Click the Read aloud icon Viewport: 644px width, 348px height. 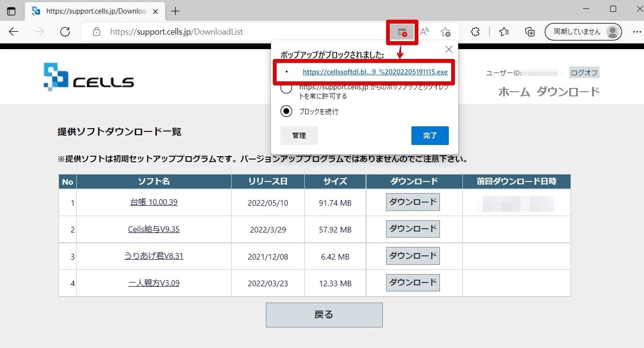[x=424, y=32]
